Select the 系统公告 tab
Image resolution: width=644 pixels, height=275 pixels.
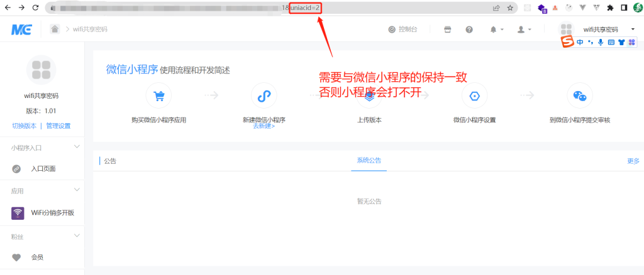tap(369, 161)
